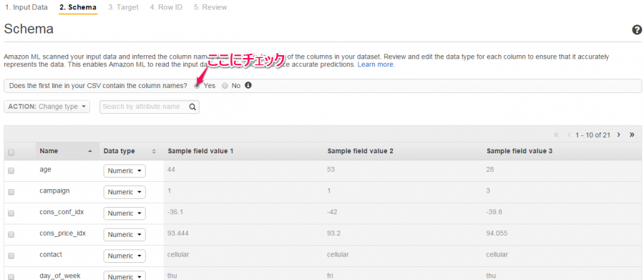Click the info icon beside No
The image size is (644, 280).
click(x=248, y=85)
